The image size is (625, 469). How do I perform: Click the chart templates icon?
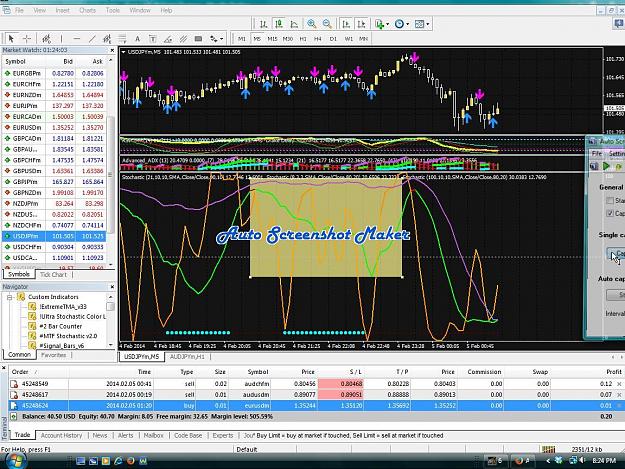point(419,24)
